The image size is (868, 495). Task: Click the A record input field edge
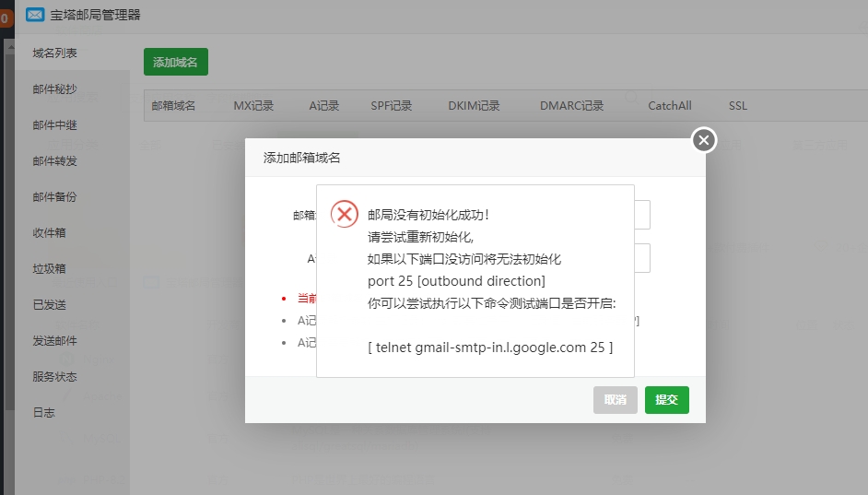(642, 258)
